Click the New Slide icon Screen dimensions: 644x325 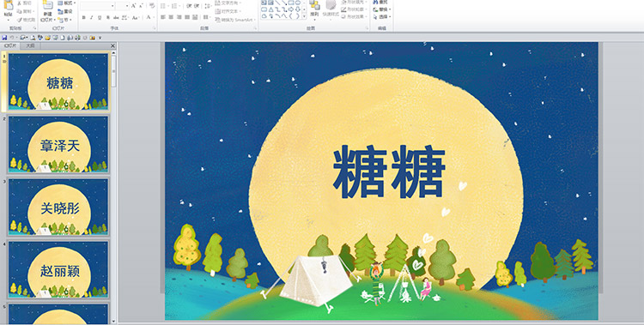[47, 4]
